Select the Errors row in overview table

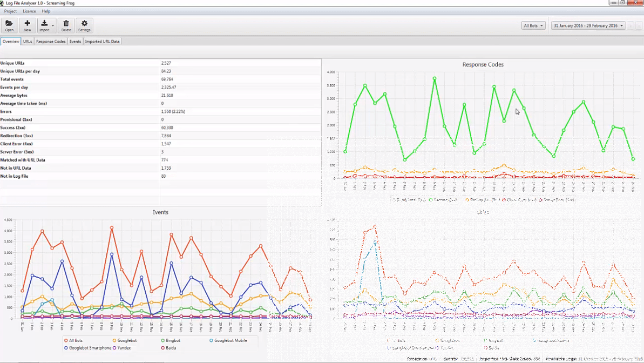coord(80,111)
